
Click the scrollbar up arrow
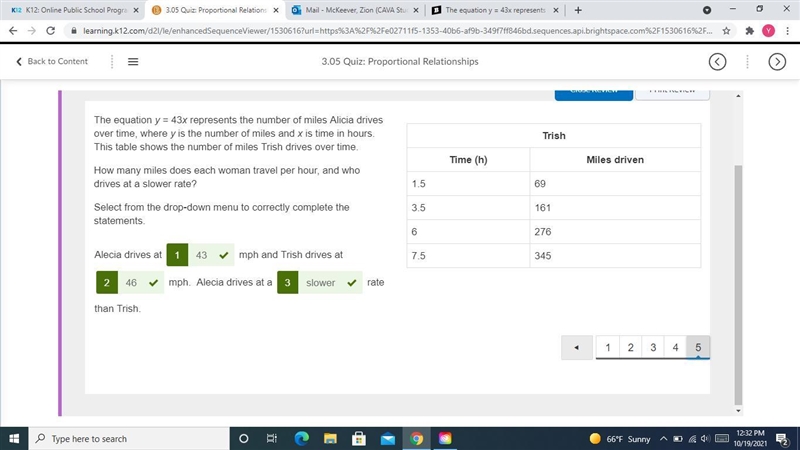(738, 96)
